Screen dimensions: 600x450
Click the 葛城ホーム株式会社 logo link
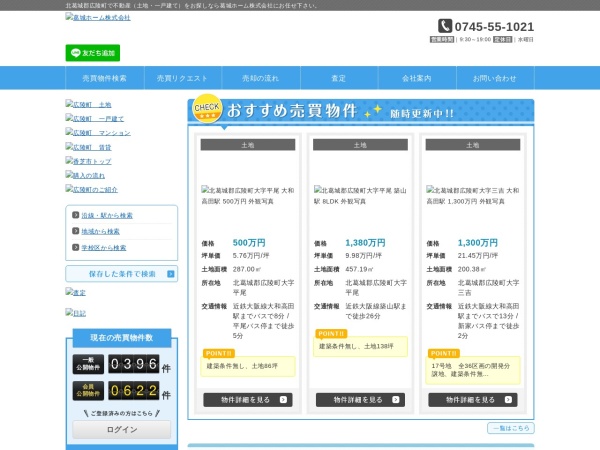98,17
